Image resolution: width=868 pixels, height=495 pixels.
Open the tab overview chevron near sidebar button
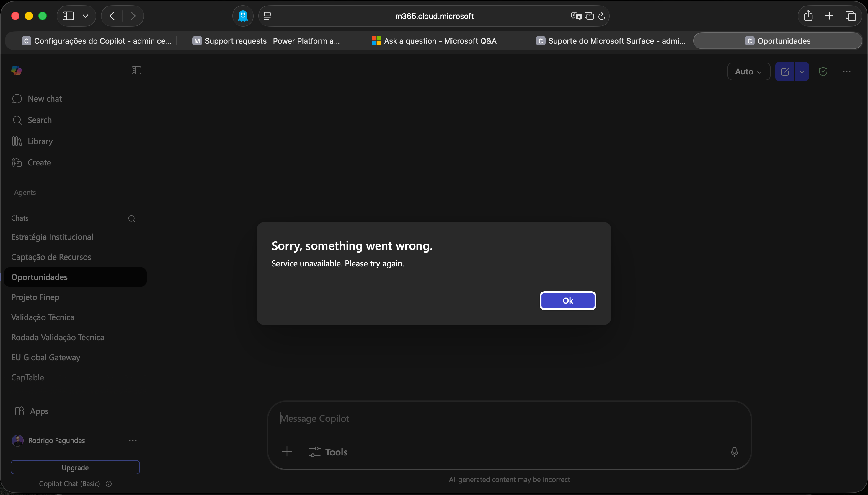85,16
